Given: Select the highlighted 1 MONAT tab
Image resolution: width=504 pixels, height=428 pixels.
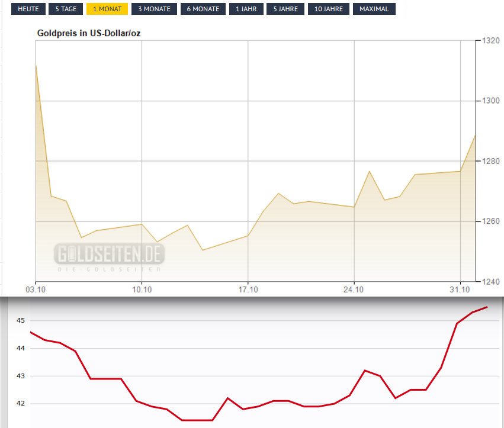Looking at the screenshot, I should click(107, 9).
